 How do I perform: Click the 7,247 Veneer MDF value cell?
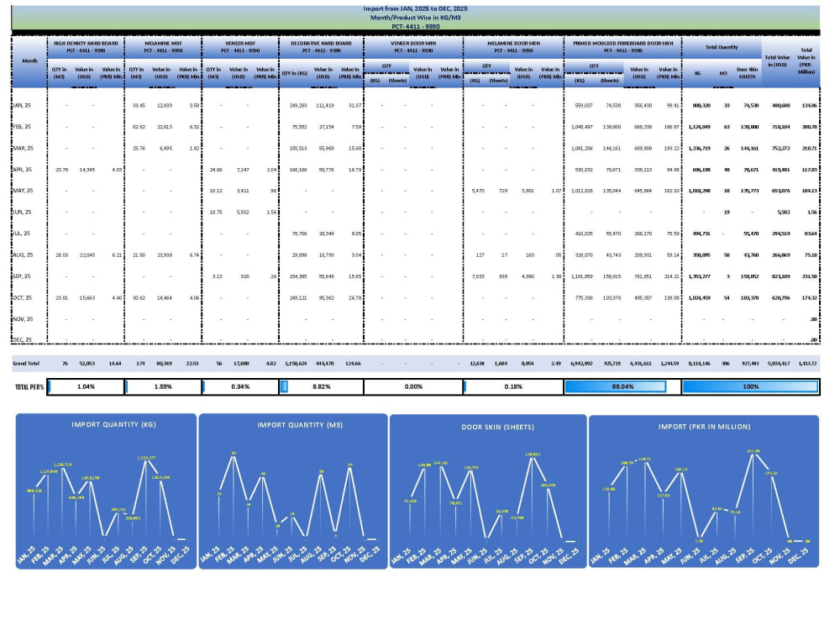coord(243,170)
